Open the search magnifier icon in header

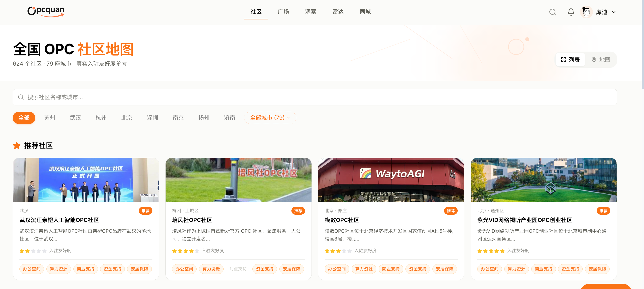[553, 12]
